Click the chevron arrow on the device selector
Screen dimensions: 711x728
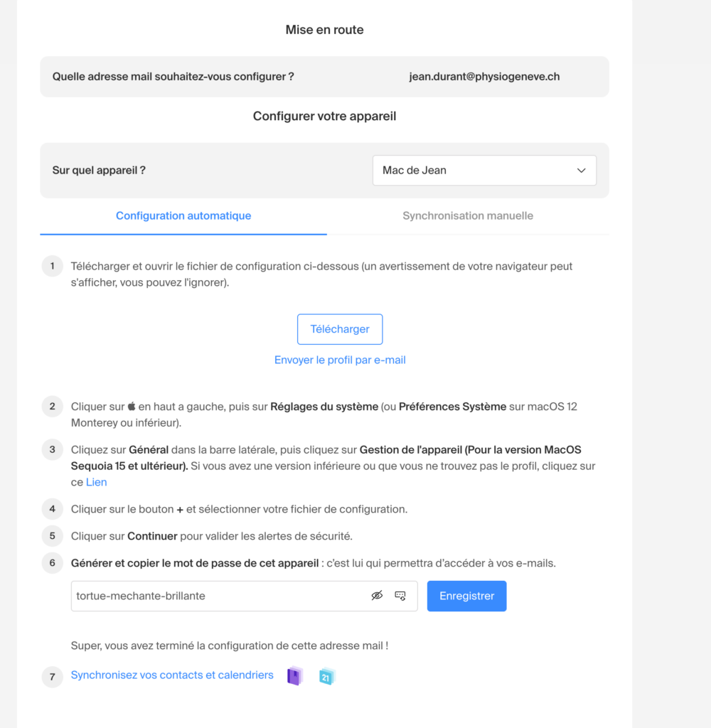coord(581,171)
